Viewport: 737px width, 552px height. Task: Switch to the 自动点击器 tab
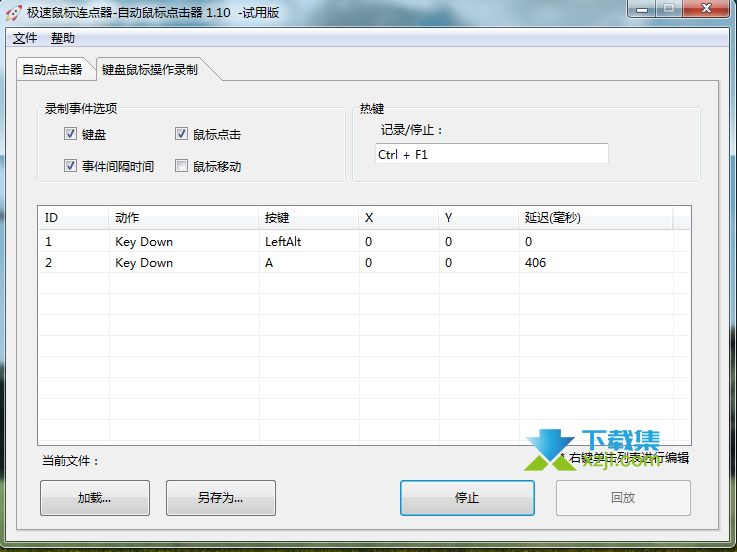[52, 70]
